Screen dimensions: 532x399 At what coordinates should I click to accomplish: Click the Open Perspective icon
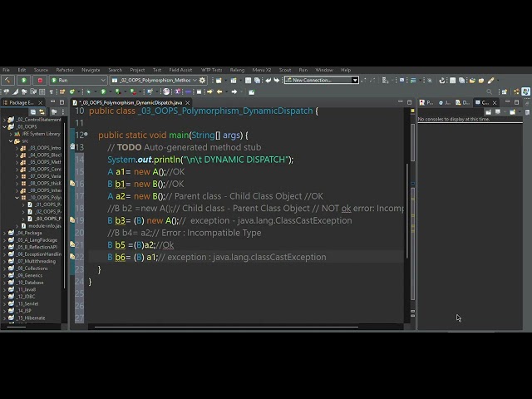(x=505, y=91)
